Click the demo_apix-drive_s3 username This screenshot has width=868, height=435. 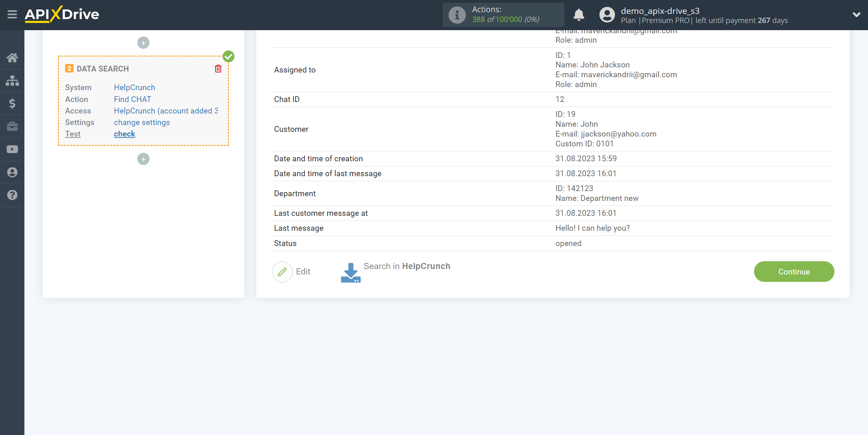point(660,11)
